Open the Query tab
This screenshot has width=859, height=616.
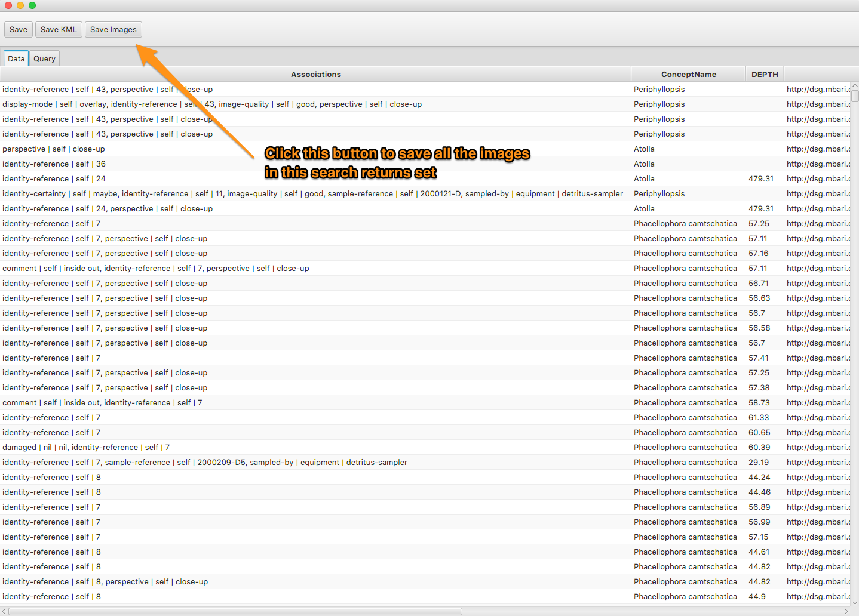coord(44,58)
